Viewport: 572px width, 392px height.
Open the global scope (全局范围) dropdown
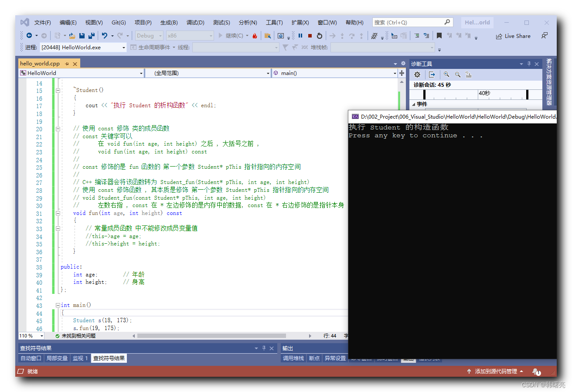click(x=268, y=73)
